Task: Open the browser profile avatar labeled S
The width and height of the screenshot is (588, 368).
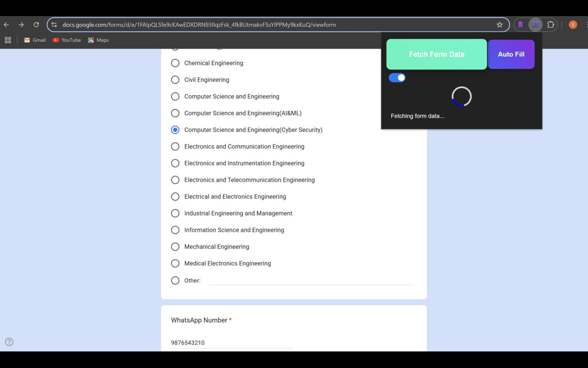Action: point(572,24)
